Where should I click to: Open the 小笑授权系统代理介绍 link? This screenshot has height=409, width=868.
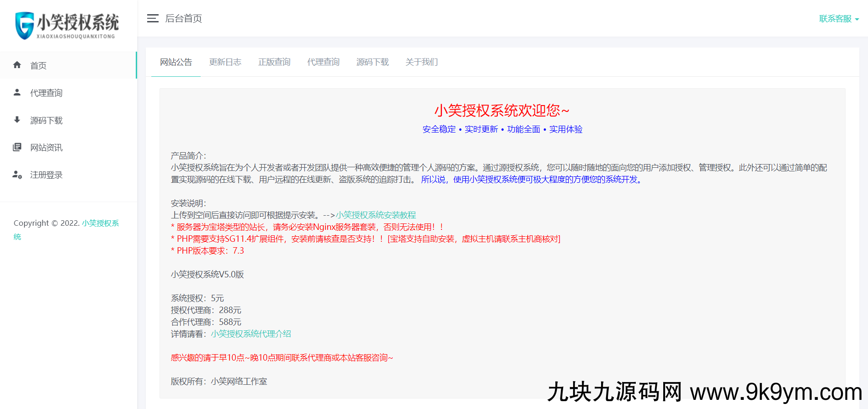(x=251, y=334)
